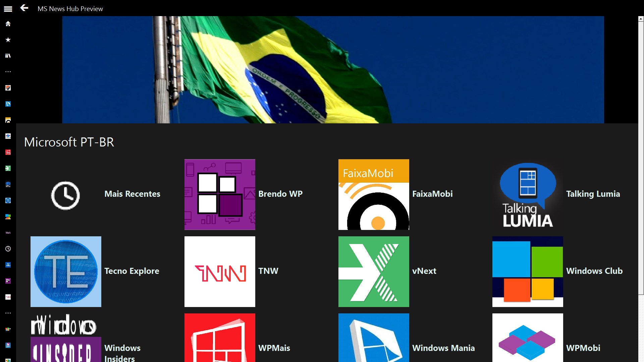Open the library books sidebar icon

(x=8, y=56)
